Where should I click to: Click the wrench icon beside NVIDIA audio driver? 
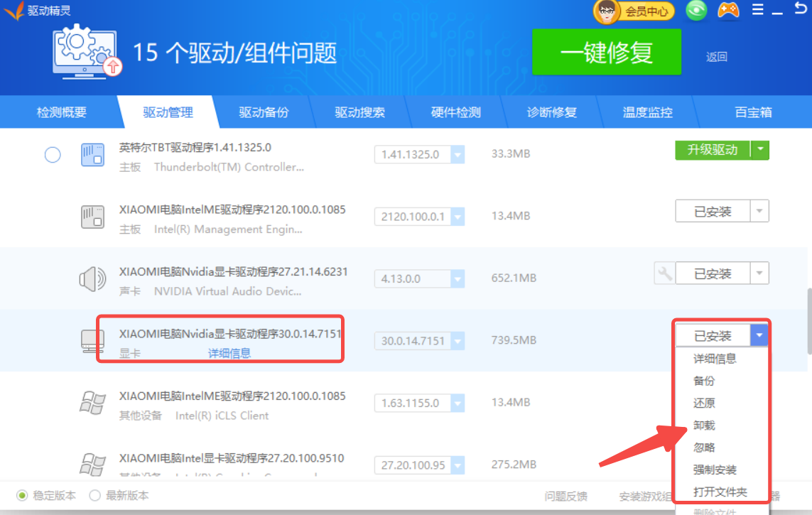(664, 273)
